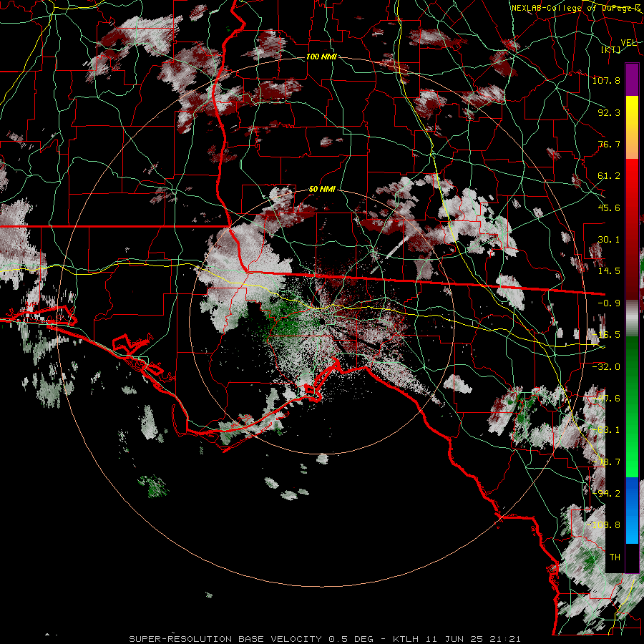Screen dimensions: 644x644
Task: Click the -32.0 velocity scale value
Action: click(606, 366)
